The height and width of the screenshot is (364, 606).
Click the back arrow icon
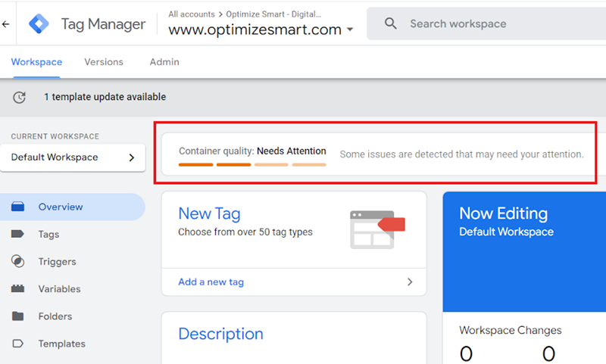[x=5, y=24]
